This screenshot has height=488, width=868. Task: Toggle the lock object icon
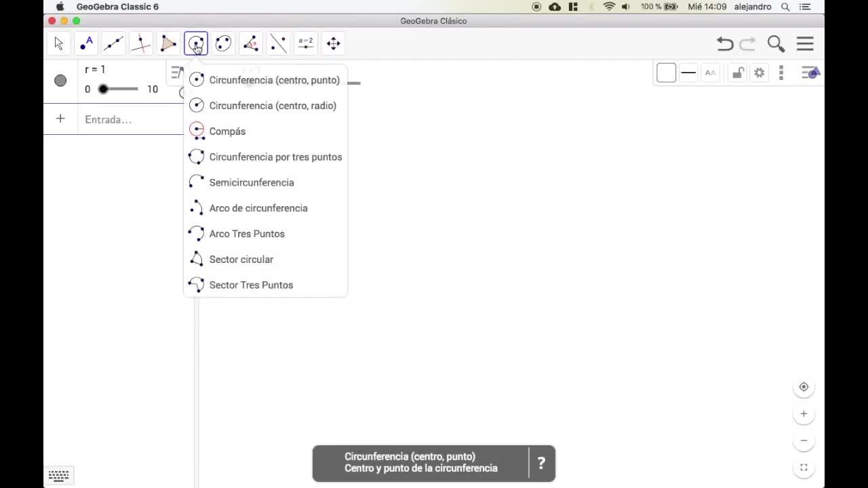(x=738, y=73)
